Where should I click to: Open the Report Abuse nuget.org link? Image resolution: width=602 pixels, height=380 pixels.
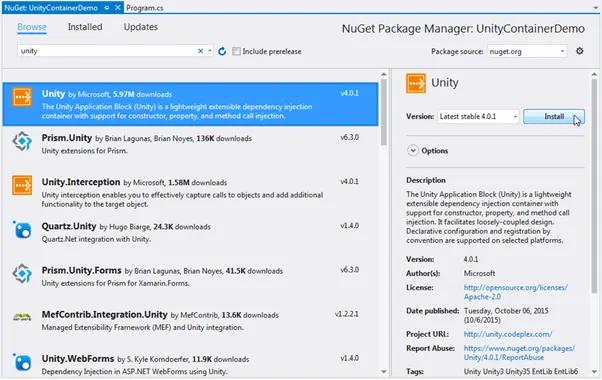point(519,353)
